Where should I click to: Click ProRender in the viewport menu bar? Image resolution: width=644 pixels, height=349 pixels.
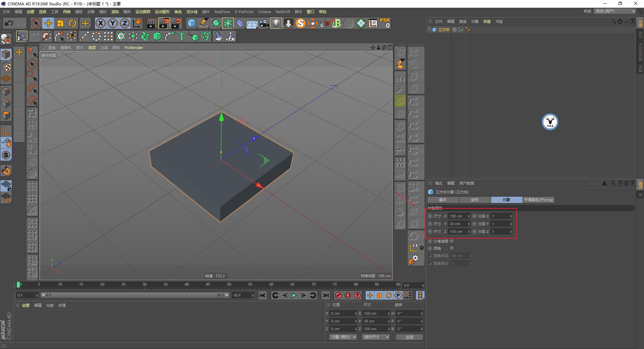pyautogui.click(x=133, y=48)
